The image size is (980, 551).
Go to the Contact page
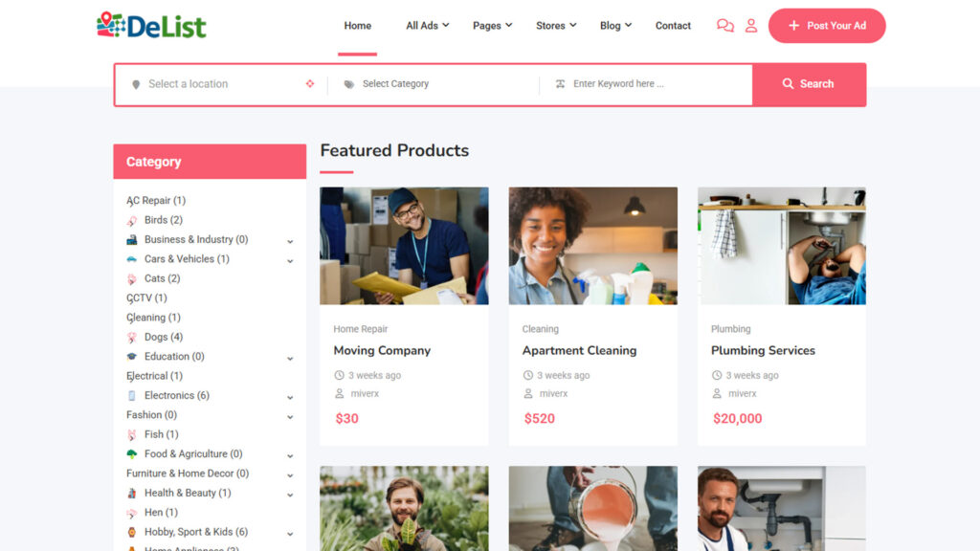coord(673,26)
